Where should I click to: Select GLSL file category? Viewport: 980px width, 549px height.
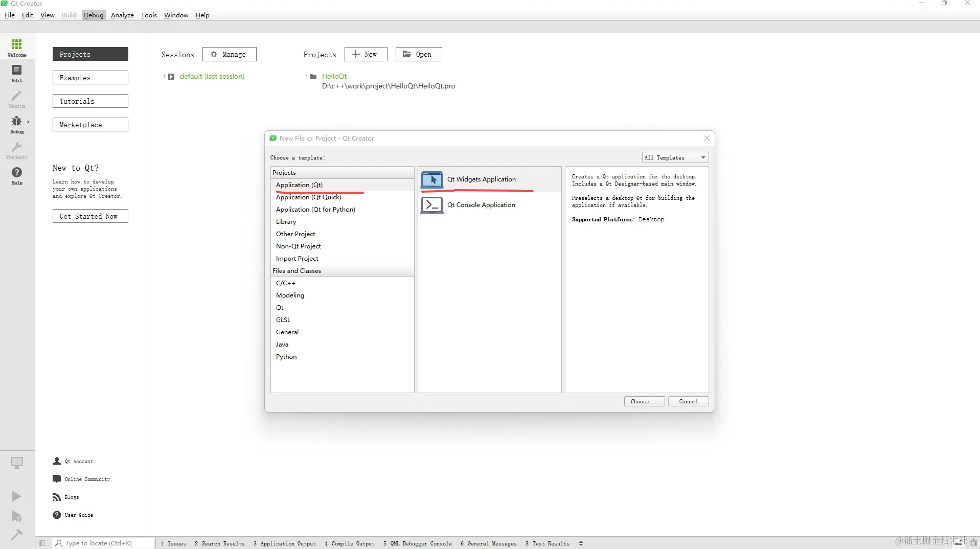coord(342,320)
